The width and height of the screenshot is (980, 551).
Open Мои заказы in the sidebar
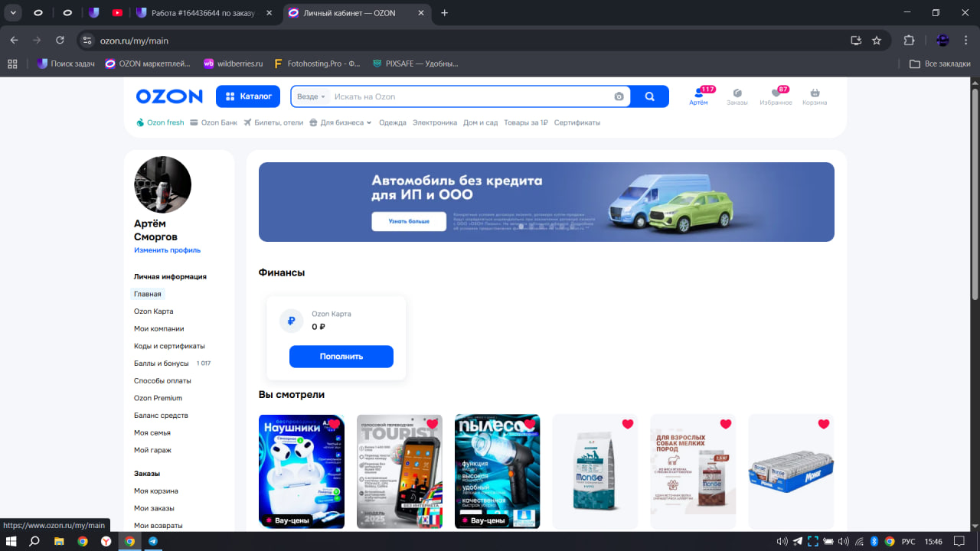(x=154, y=508)
